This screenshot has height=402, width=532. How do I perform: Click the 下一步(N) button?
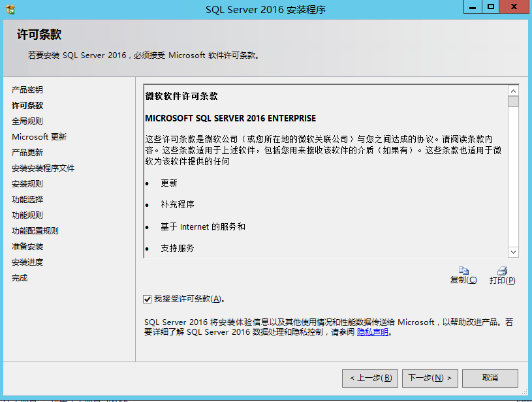point(430,378)
